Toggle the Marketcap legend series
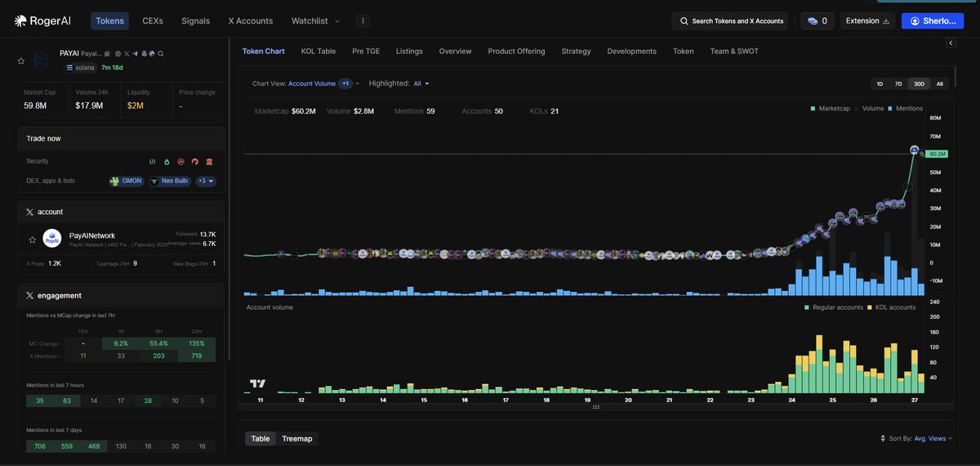Viewport: 980px width, 466px height. 830,108
